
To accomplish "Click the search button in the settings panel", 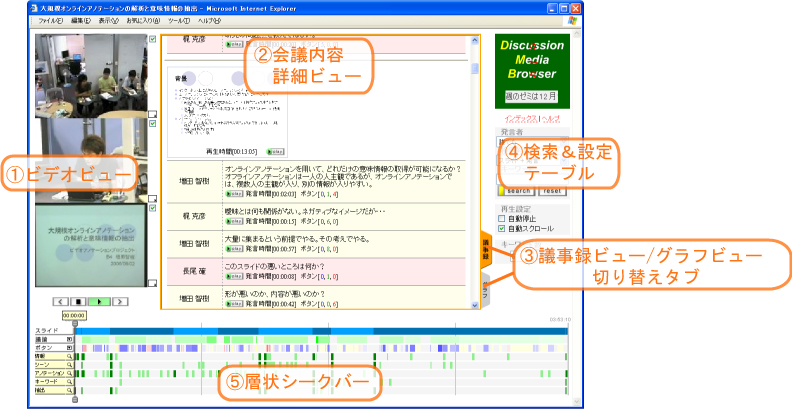I will point(517,191).
